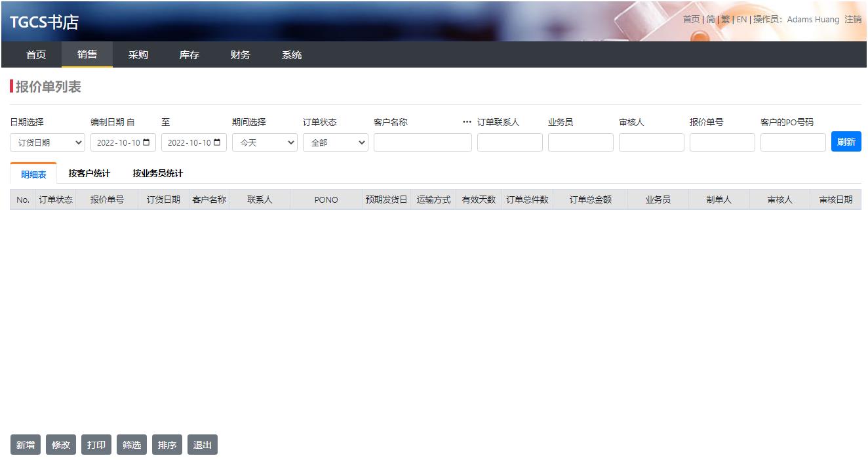Viewport: 868px width, 460px height.
Task: Switch to the 按客户统计 tab
Action: pyautogui.click(x=89, y=174)
